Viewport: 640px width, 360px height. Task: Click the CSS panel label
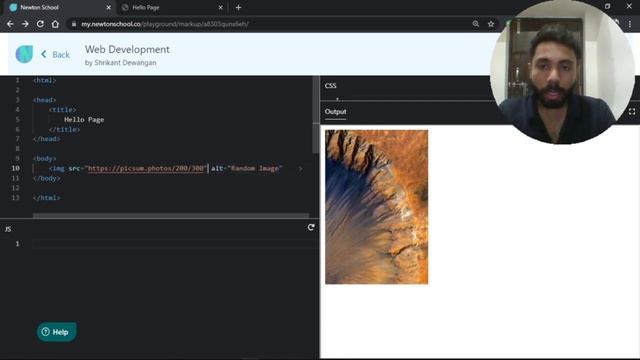(x=331, y=85)
